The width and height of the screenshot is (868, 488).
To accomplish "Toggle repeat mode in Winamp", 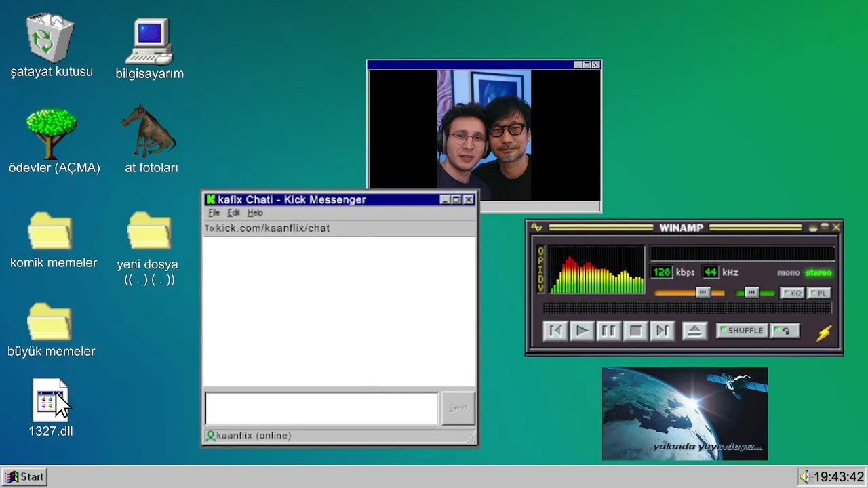I will (785, 331).
